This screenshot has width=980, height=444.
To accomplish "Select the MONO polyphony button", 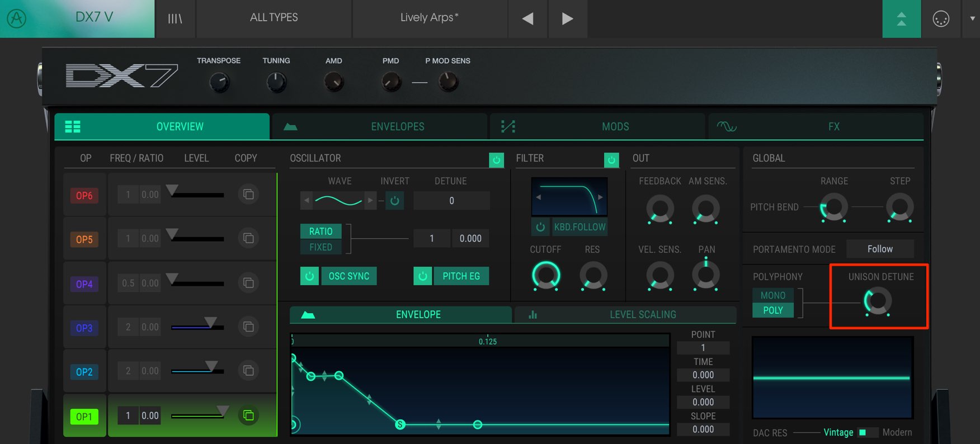I will pyautogui.click(x=773, y=295).
